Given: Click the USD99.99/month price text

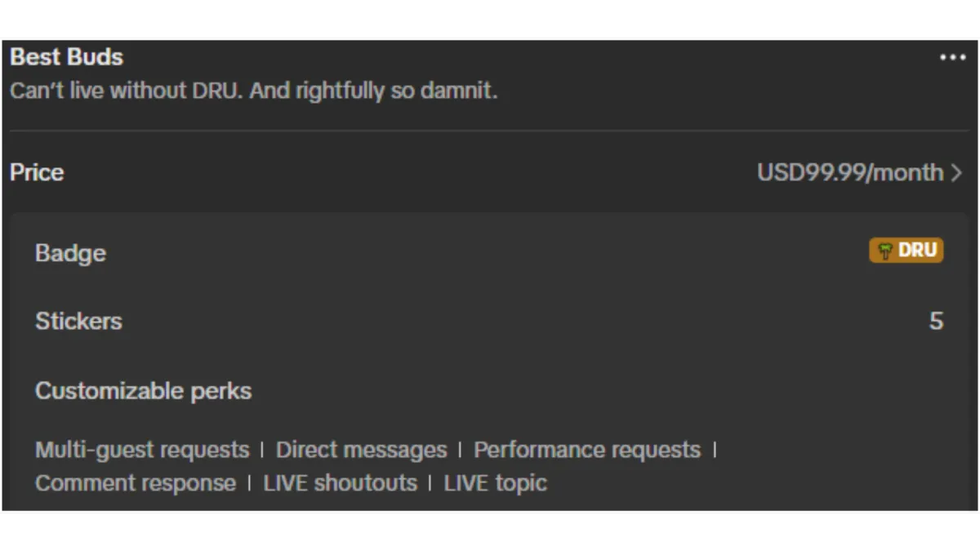Looking at the screenshot, I should pos(850,172).
